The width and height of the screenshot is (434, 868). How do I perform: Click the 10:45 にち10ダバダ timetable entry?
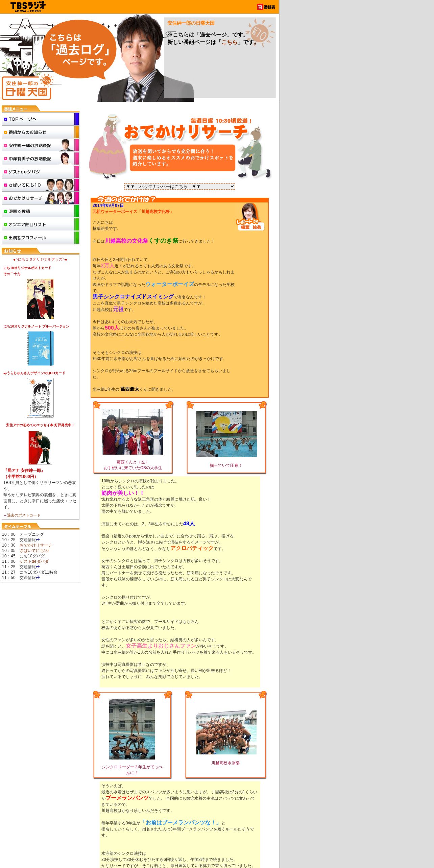(x=23, y=556)
